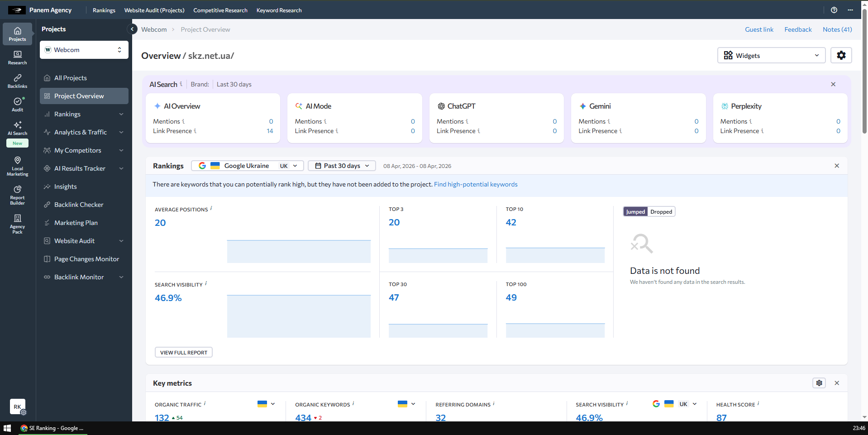Open Key metrics settings gear
Image resolution: width=868 pixels, height=435 pixels.
(819, 383)
